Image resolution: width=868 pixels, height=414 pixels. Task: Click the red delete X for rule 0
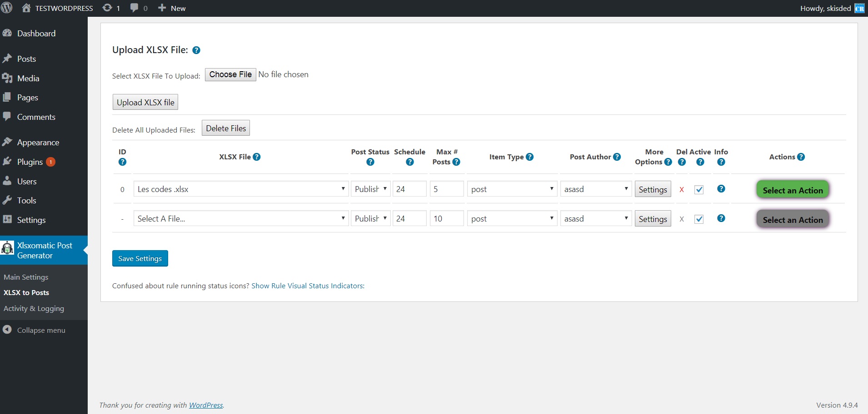coord(682,190)
